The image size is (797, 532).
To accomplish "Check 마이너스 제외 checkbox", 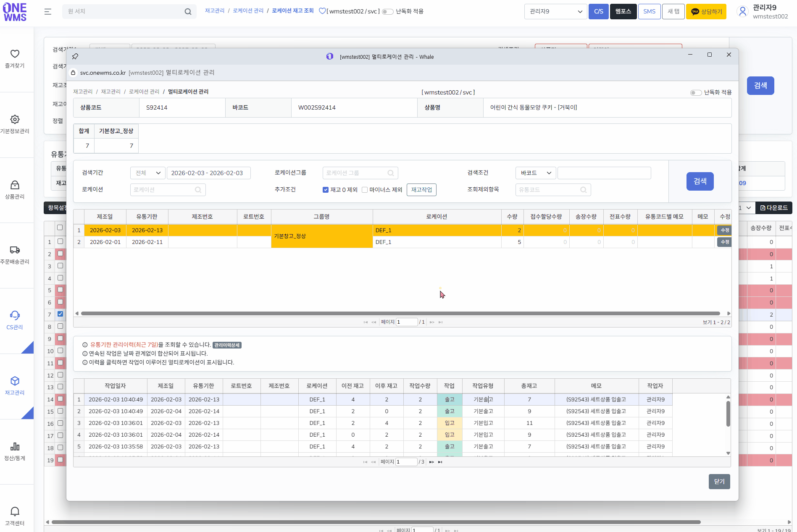I will 365,190.
